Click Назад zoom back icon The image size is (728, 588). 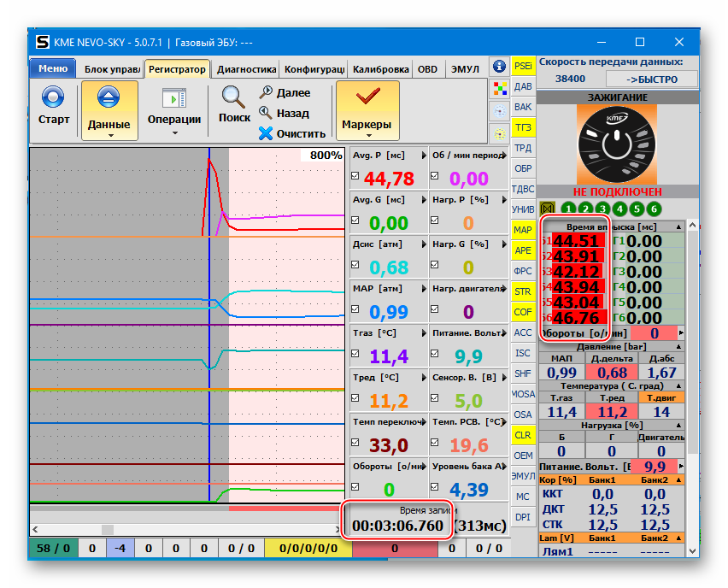[x=267, y=113]
